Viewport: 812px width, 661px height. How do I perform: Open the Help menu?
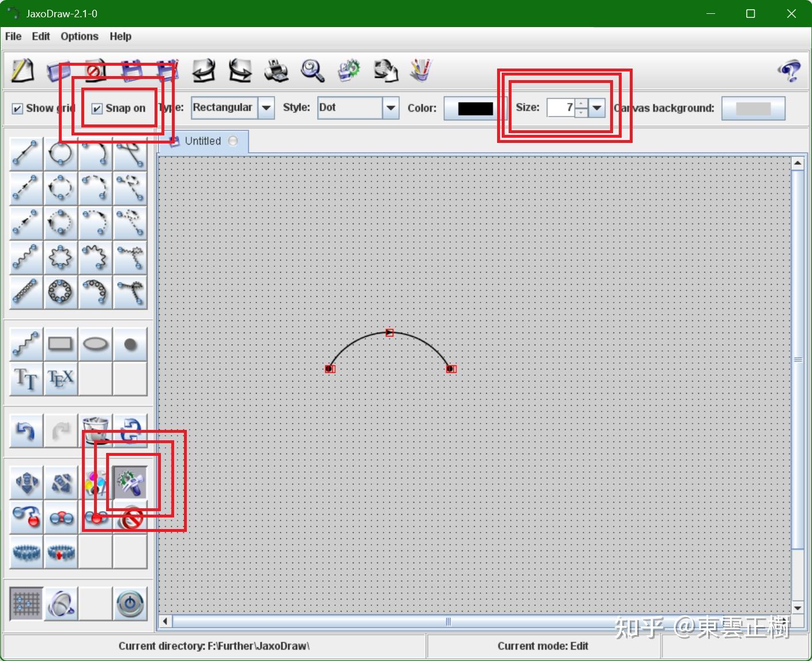point(121,36)
